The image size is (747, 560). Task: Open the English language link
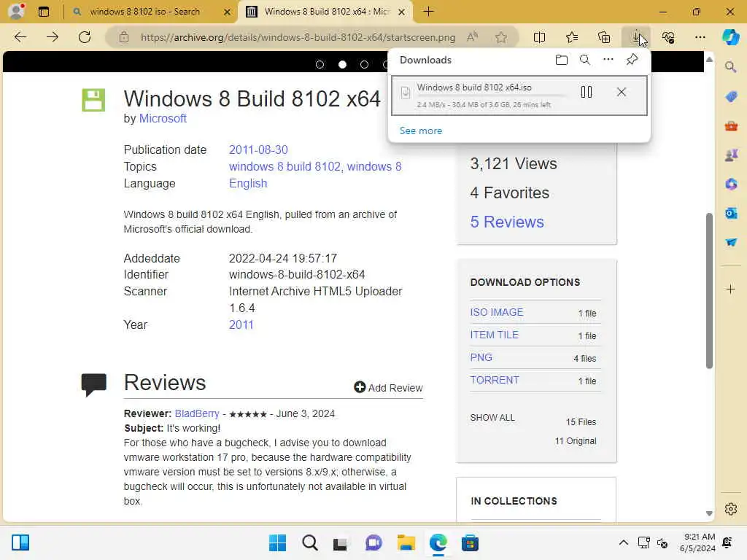[x=248, y=183]
